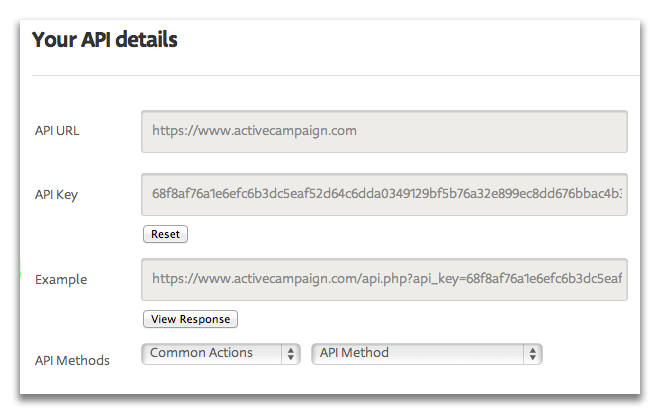Screen dimensions: 660x414
Task: Click the API URL label
Action: pyautogui.click(x=57, y=131)
